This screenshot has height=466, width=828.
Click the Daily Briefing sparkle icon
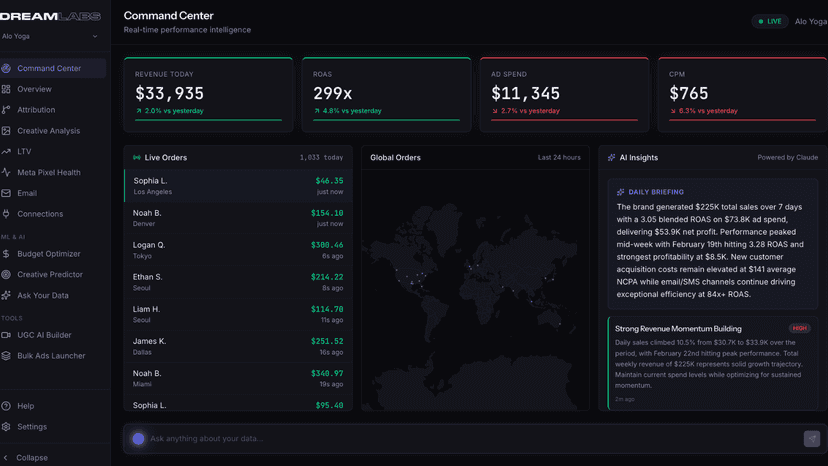[620, 192]
